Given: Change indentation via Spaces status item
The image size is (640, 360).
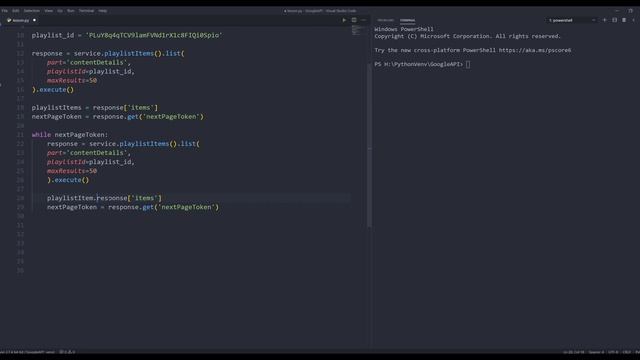Looking at the screenshot, I should (596, 352).
